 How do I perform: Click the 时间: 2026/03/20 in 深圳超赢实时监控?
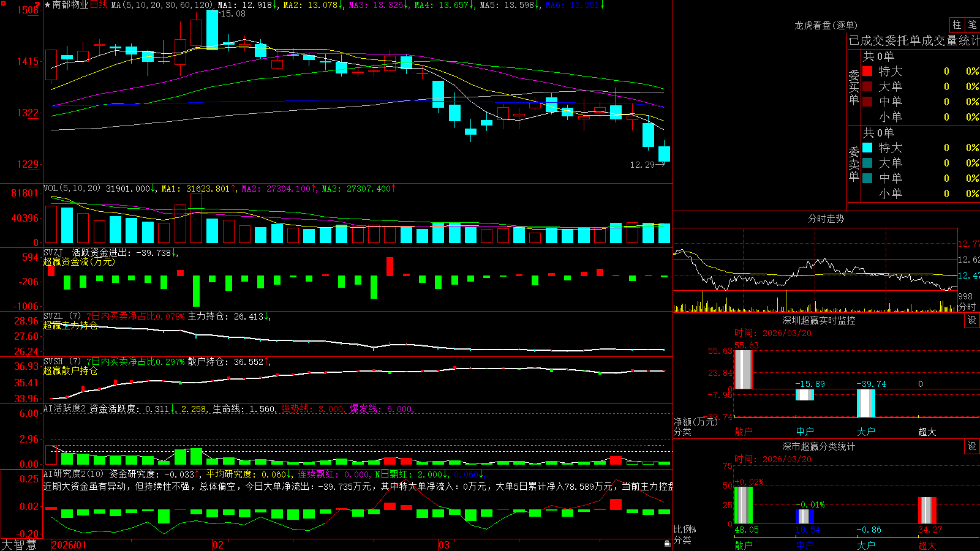click(x=773, y=333)
